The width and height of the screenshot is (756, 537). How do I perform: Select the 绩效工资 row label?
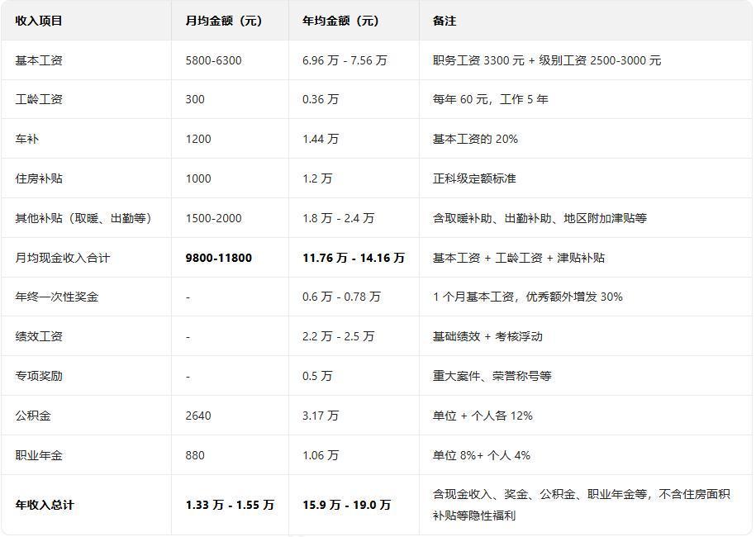pyautogui.click(x=39, y=336)
